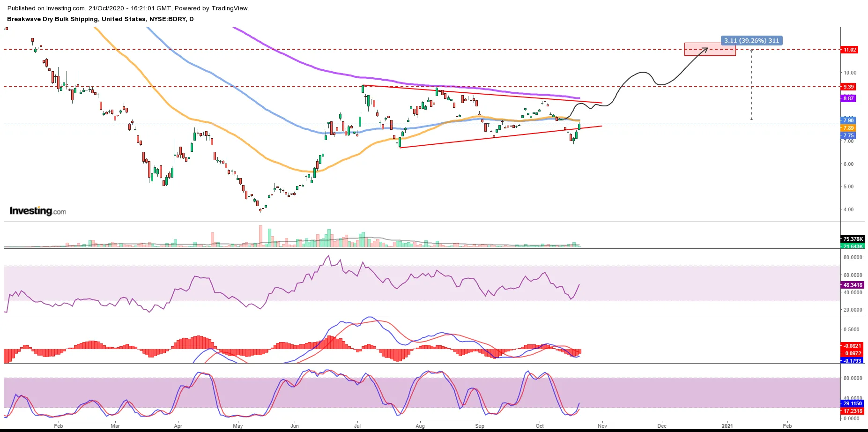Click the red 9.39 price label

849,87
